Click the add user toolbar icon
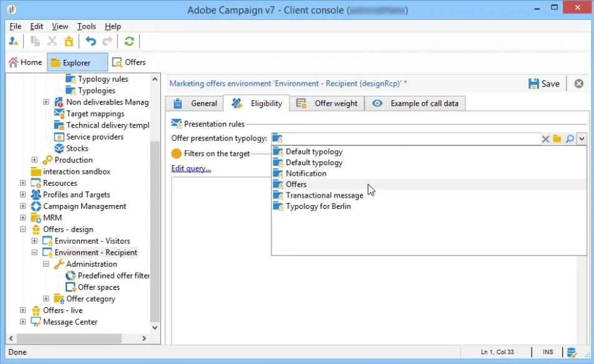Image resolution: width=594 pixels, height=364 pixels. 13,41
